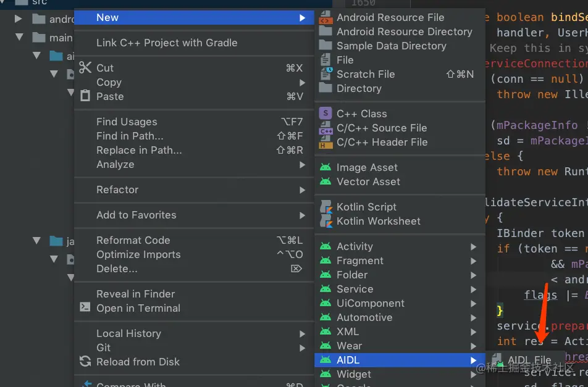Click the Fragment android icon
Screen dimensions: 588x387
(325, 260)
